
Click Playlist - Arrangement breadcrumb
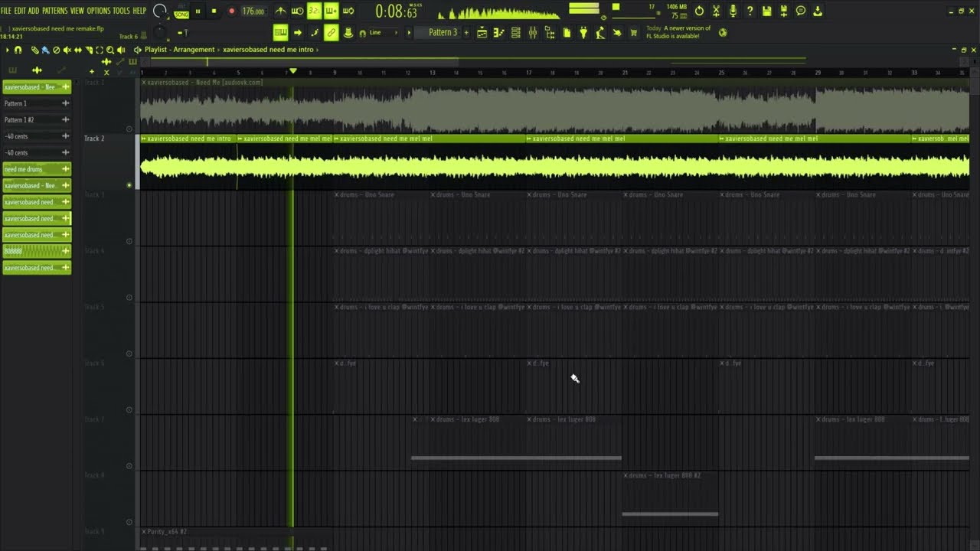click(180, 50)
